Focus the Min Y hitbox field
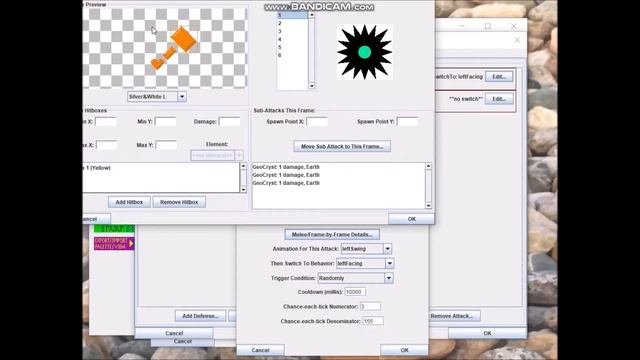This screenshot has width=640, height=360. 165,122
